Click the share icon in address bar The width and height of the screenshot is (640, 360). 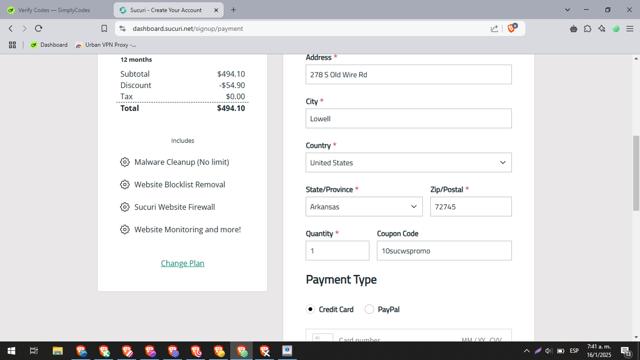tap(494, 29)
